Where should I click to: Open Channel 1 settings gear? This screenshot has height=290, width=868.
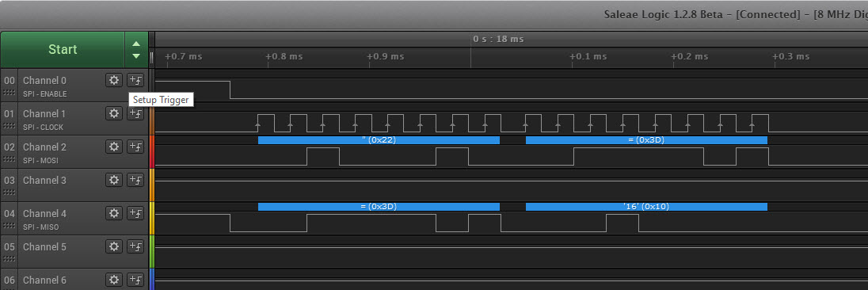(x=114, y=113)
